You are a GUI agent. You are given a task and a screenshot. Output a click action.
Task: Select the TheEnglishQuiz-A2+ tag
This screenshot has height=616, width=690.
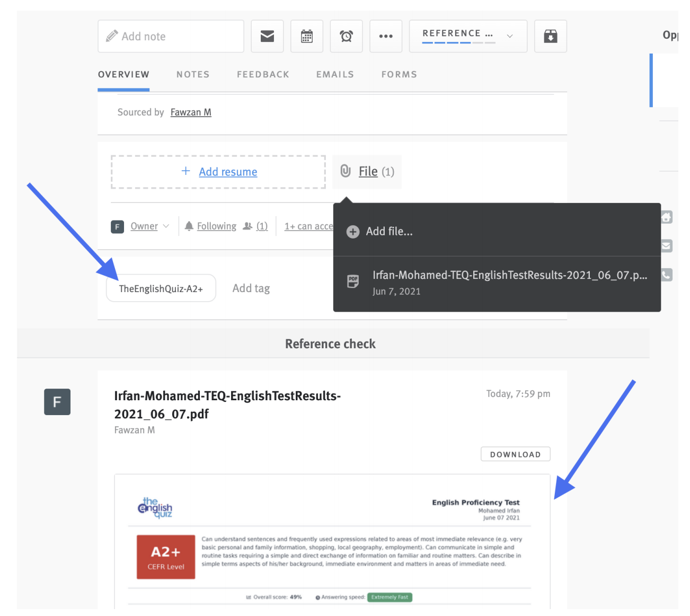tap(161, 288)
